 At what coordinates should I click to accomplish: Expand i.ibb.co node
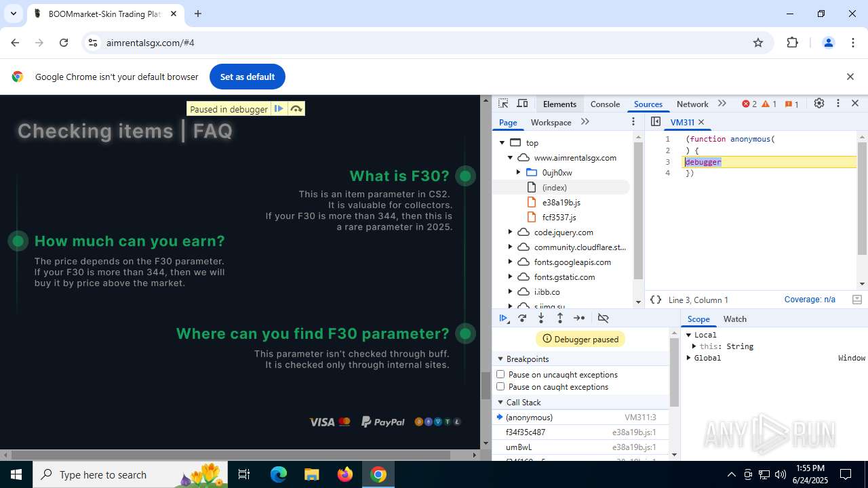[511, 292]
